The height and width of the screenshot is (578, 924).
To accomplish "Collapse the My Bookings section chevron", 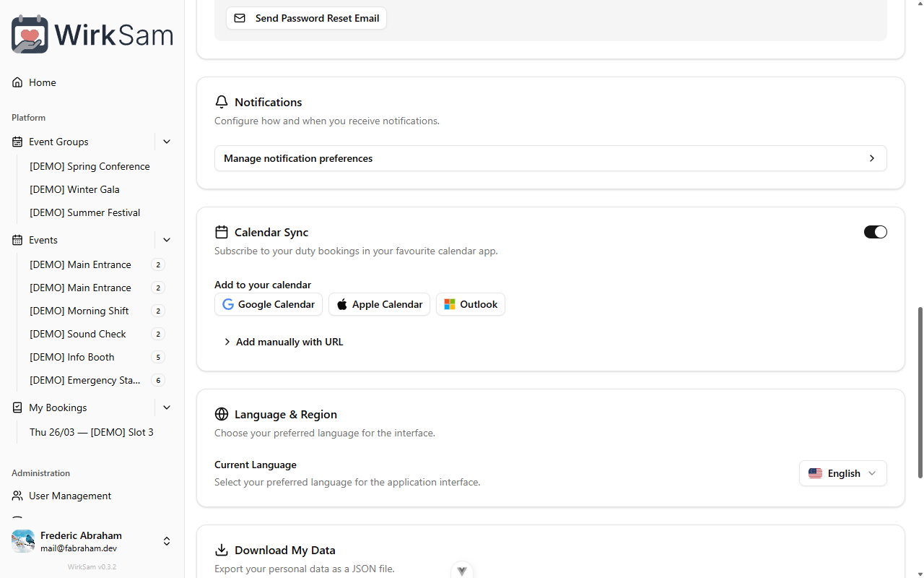I will point(167,407).
